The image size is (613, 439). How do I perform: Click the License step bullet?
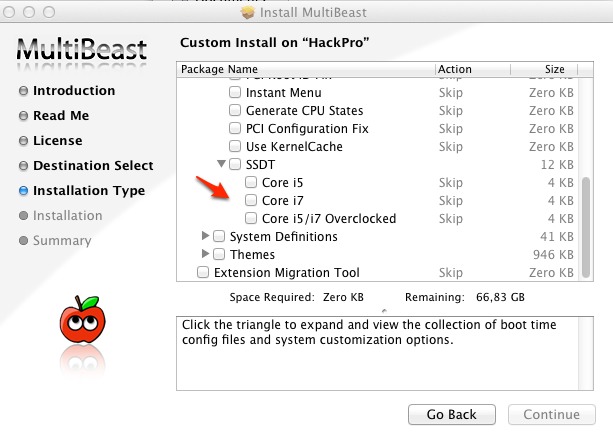[x=23, y=141]
